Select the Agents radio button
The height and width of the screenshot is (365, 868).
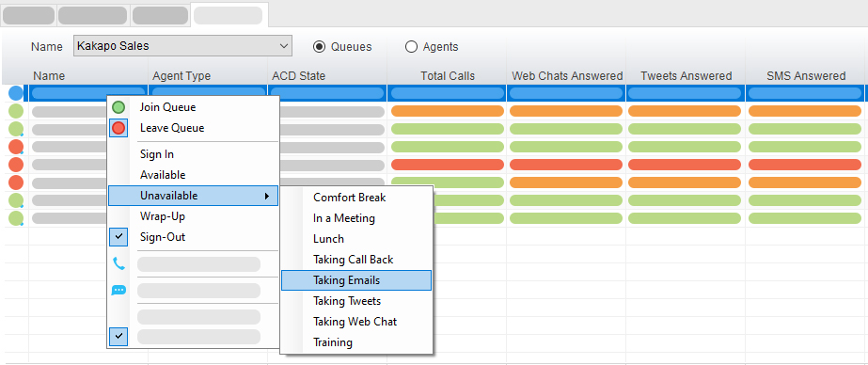411,46
